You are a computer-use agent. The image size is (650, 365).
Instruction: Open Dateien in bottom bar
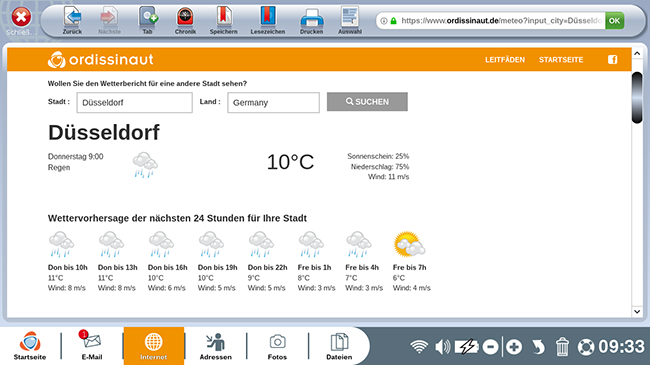(339, 346)
